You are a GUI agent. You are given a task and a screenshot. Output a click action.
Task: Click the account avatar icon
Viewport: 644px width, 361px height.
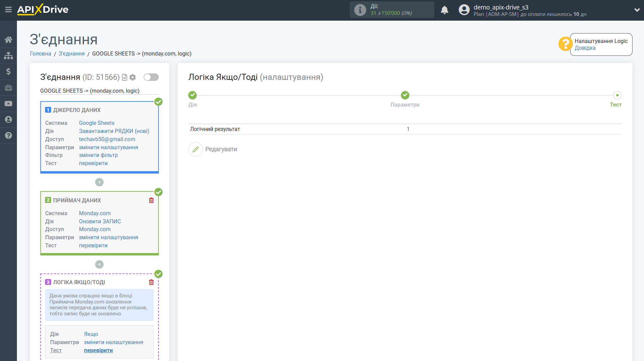pos(464,10)
